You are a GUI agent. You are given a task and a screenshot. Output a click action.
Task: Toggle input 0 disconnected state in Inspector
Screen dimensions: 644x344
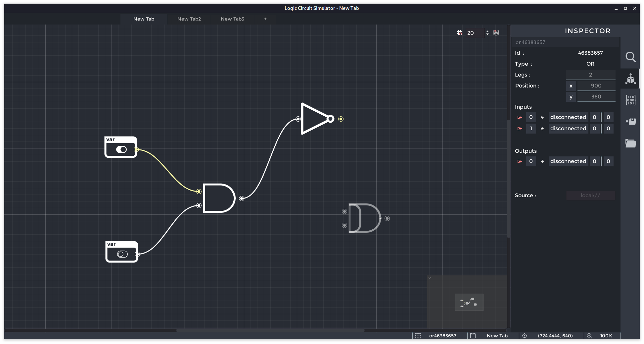(568, 117)
